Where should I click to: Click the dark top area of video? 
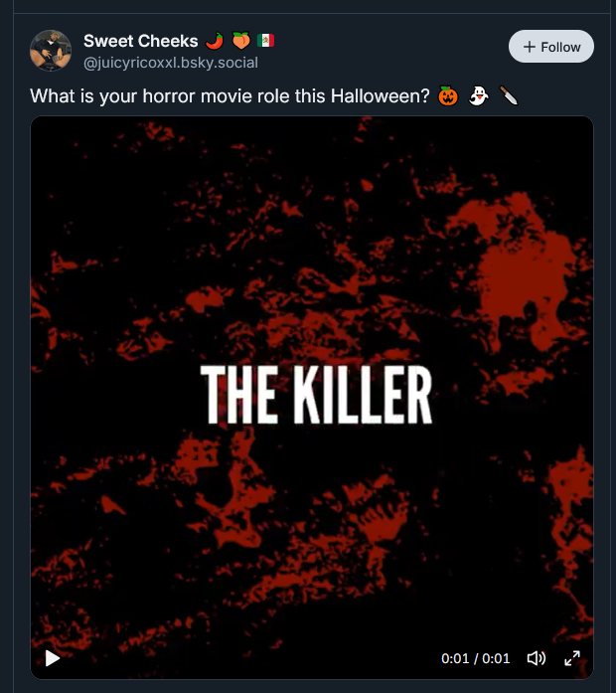coord(312,146)
